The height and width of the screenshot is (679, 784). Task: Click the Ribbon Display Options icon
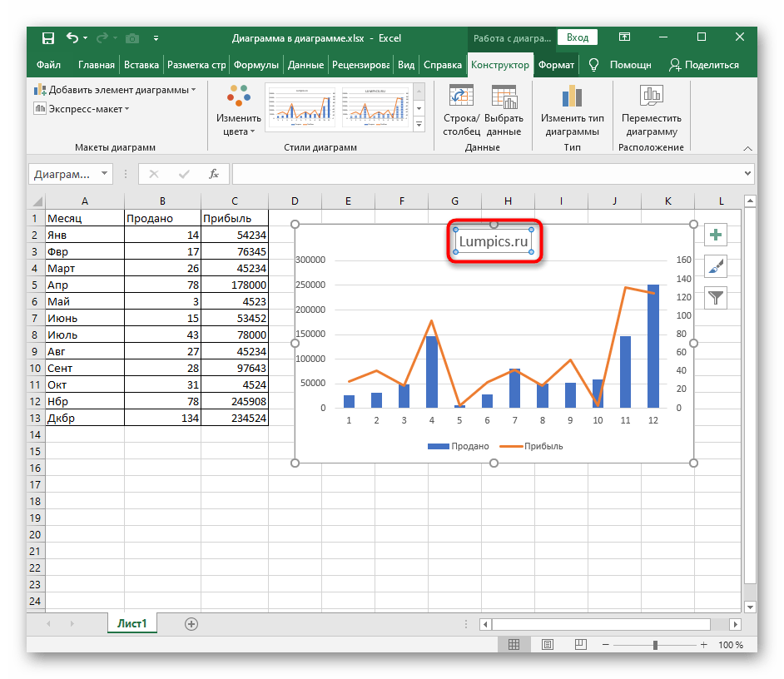pyautogui.click(x=624, y=37)
